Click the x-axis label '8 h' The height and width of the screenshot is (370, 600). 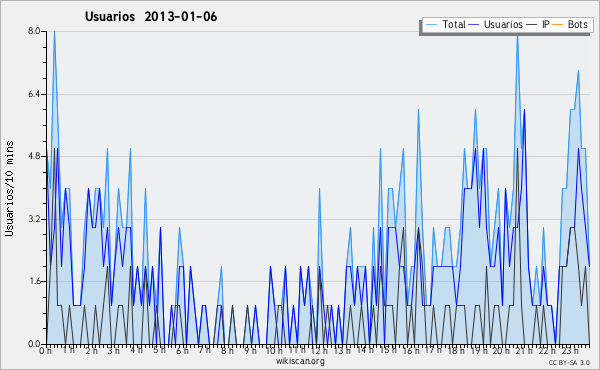coord(227,350)
